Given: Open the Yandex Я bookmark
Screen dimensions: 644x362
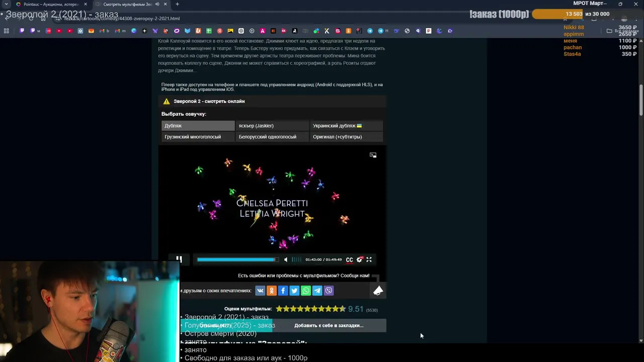Looking at the screenshot, I should pyautogui.click(x=220, y=31).
